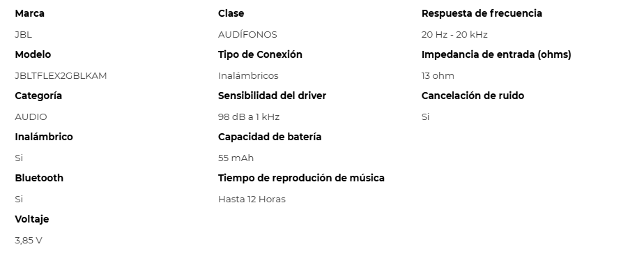Viewport: 644px width, 256px height.
Task: Click the Bluetooth heading
Action: point(39,177)
